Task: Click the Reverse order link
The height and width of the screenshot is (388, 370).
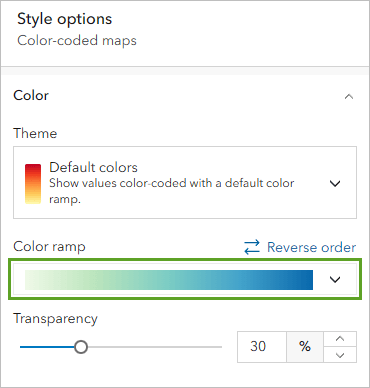Action: (311, 247)
